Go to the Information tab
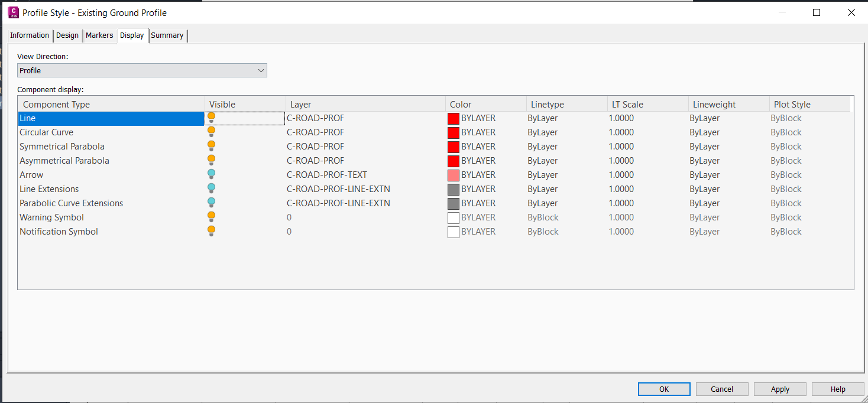 (x=30, y=35)
